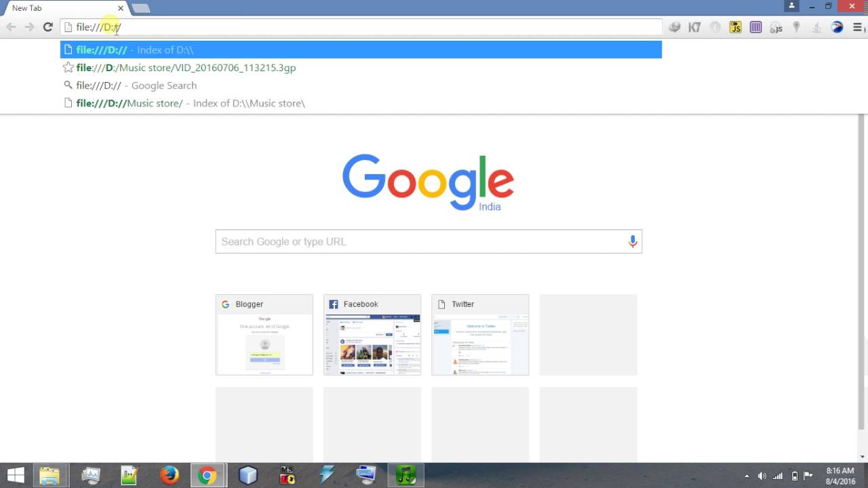The height and width of the screenshot is (488, 868).
Task: Click the gray map pin extension icon
Action: click(796, 27)
